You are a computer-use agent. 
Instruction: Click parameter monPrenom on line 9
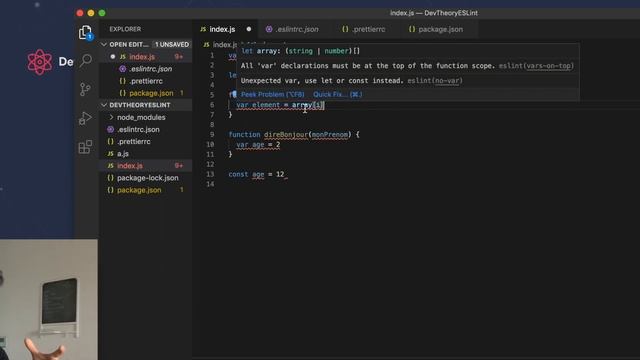click(330, 135)
